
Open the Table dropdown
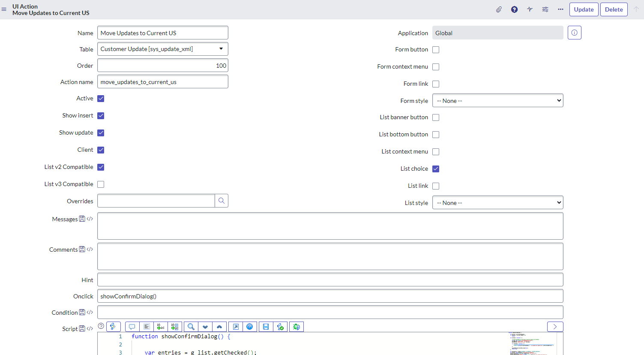[163, 49]
